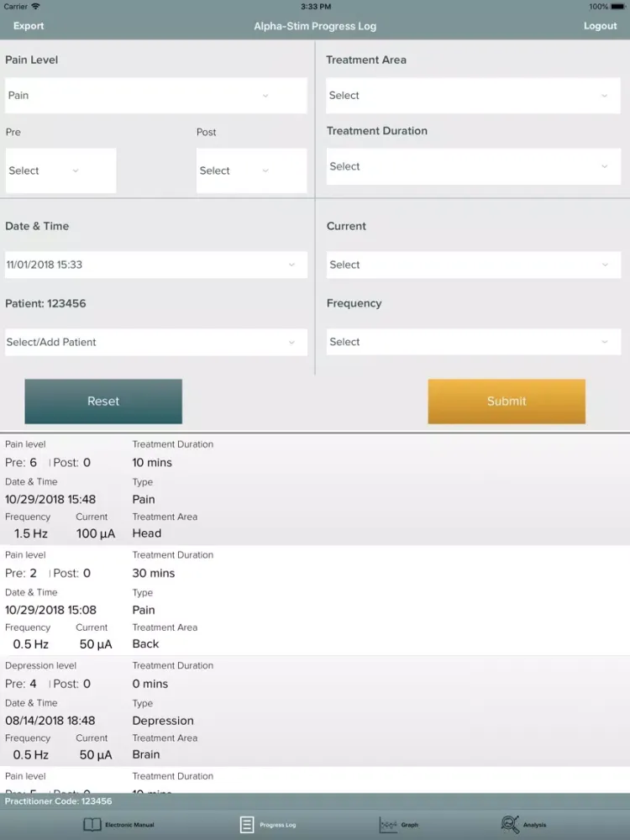Tap the Progress Log document icon
This screenshot has height=840, width=630.
pos(247,825)
